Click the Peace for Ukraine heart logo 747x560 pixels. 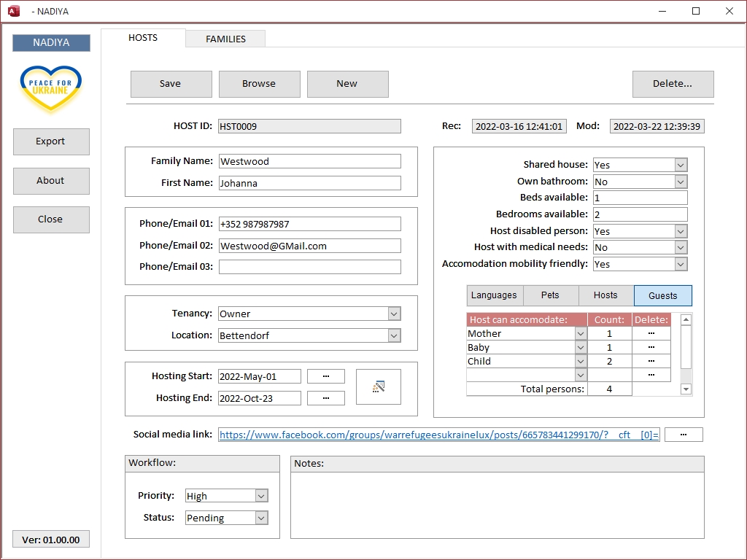coord(50,89)
